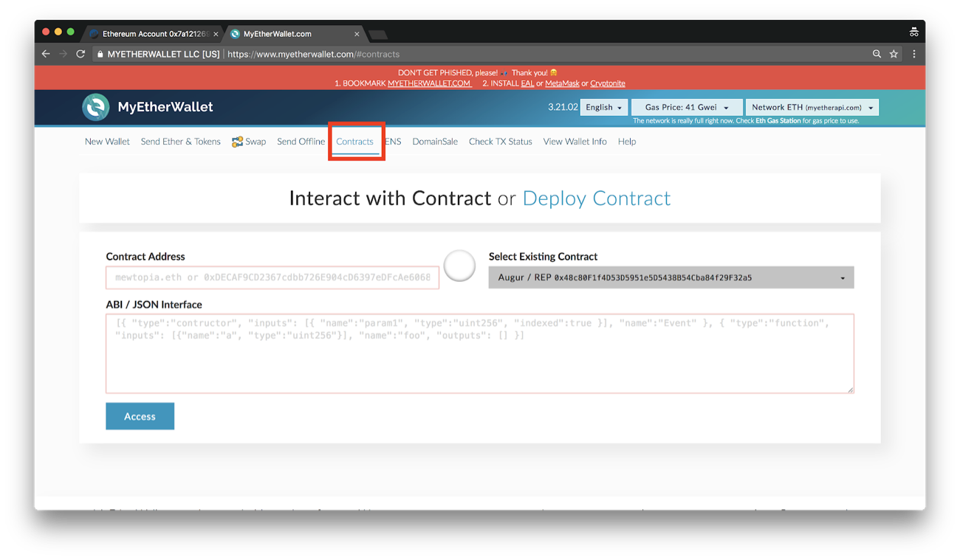Viewport: 960px width, 560px height.
Task: Click the browser back arrow
Action: point(46,54)
